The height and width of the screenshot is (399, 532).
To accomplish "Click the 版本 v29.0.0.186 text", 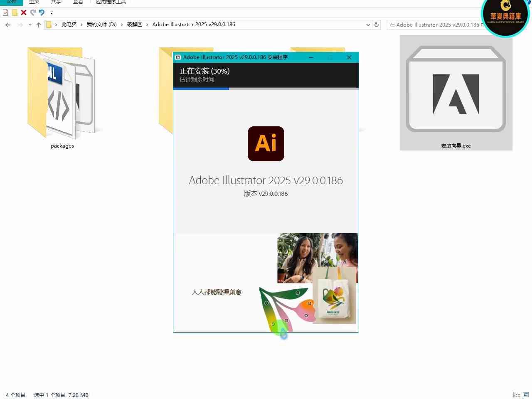I will pyautogui.click(x=266, y=194).
